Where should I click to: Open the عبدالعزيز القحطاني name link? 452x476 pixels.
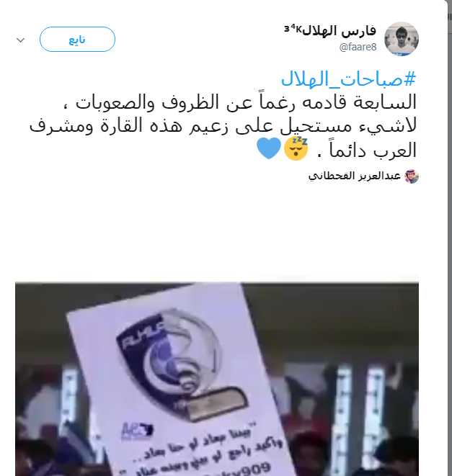coord(355,176)
